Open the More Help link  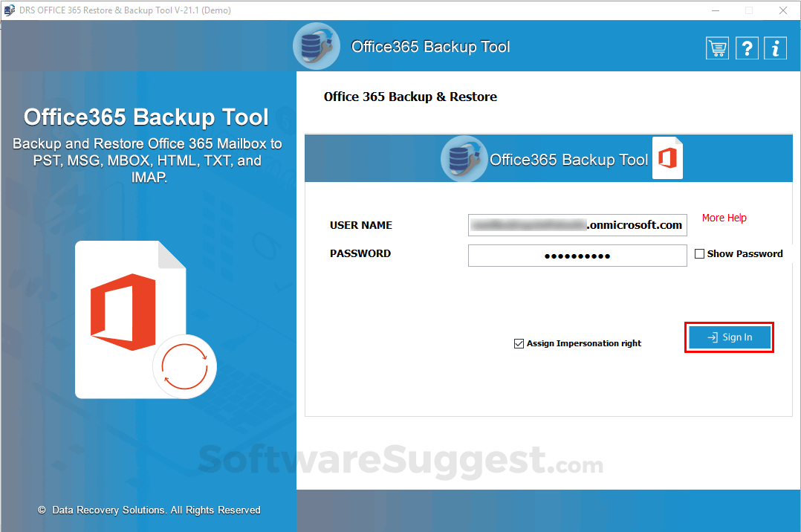click(724, 217)
